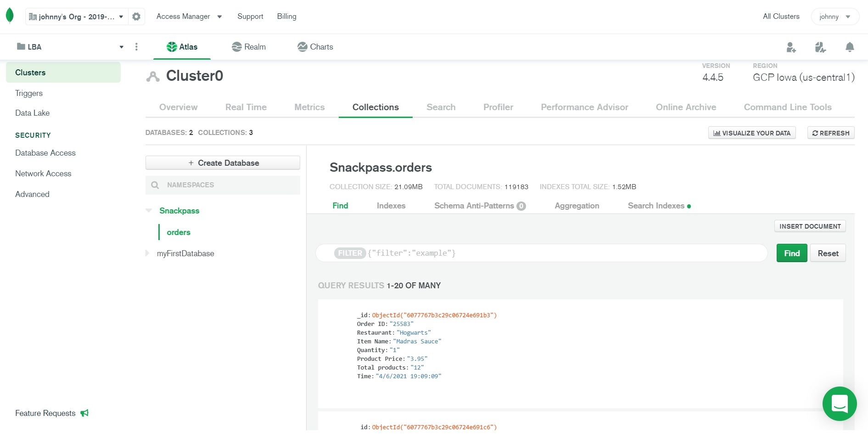Click the LBA project folder icon

coord(21,46)
